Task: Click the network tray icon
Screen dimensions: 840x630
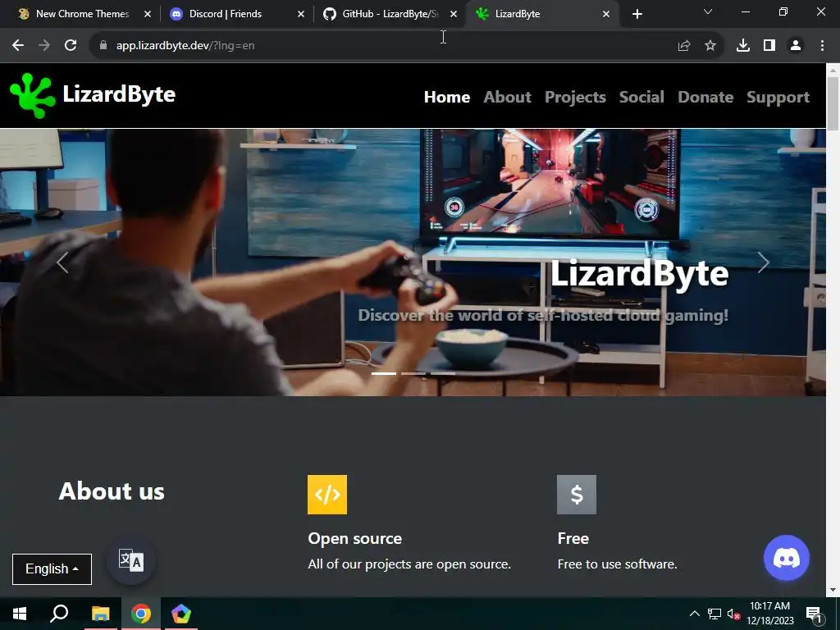Action: point(714,614)
